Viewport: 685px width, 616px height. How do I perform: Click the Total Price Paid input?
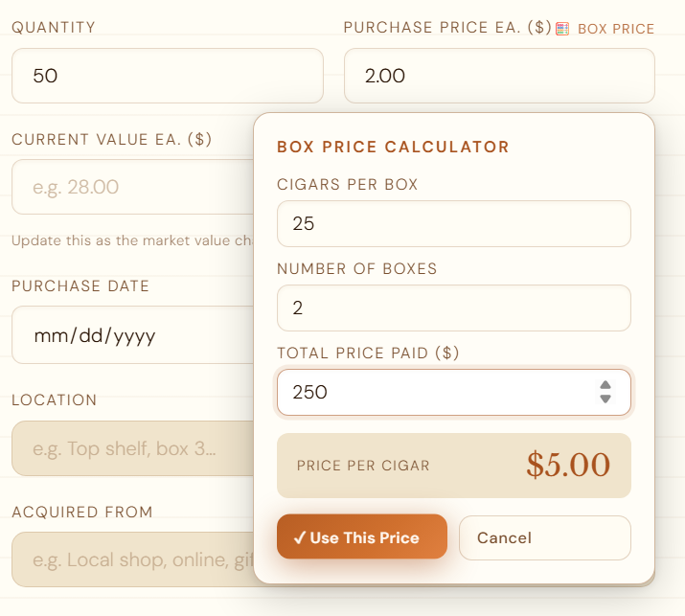(431, 392)
